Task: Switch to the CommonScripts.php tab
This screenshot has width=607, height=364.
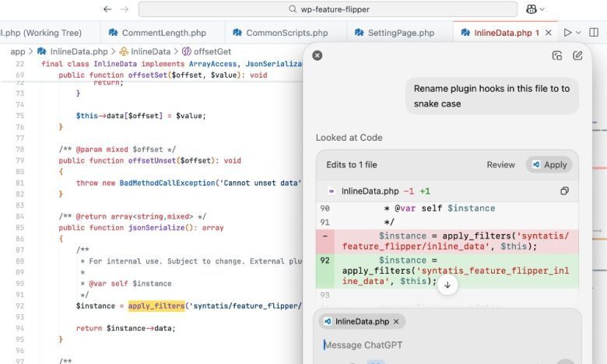Action: pyautogui.click(x=286, y=33)
